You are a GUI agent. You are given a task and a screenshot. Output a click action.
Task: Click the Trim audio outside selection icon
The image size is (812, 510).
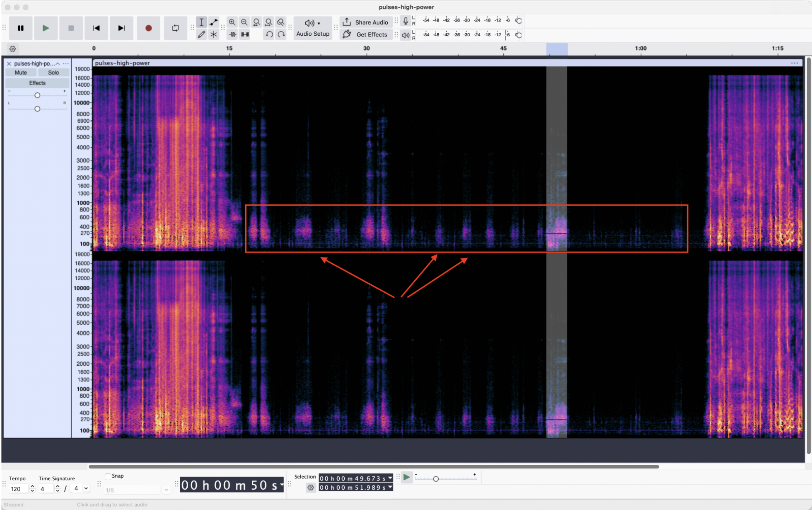[x=233, y=34]
